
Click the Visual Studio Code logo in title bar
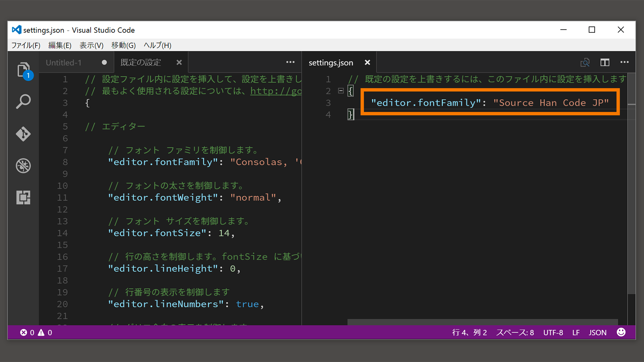pyautogui.click(x=16, y=30)
